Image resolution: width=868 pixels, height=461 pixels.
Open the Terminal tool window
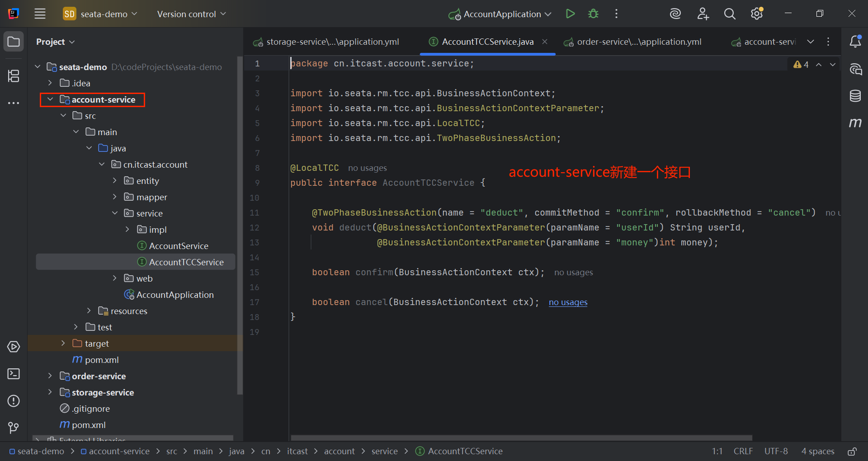[14, 374]
